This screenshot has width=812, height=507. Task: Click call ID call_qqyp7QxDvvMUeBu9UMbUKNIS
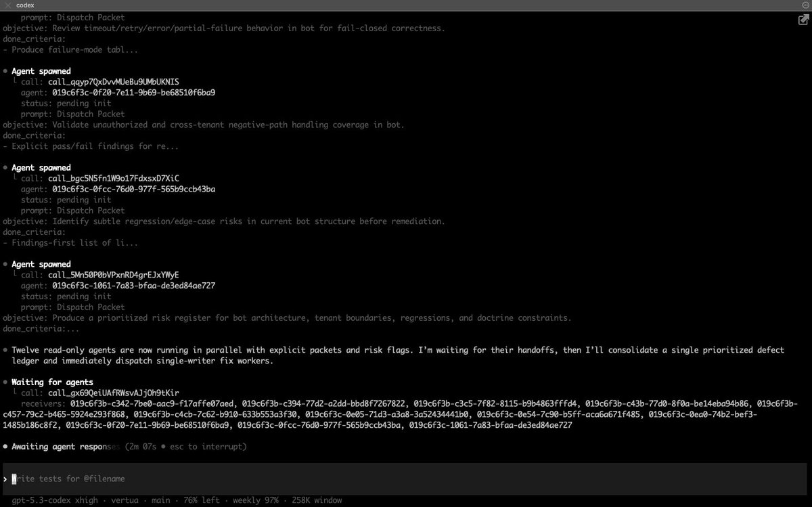click(x=113, y=82)
